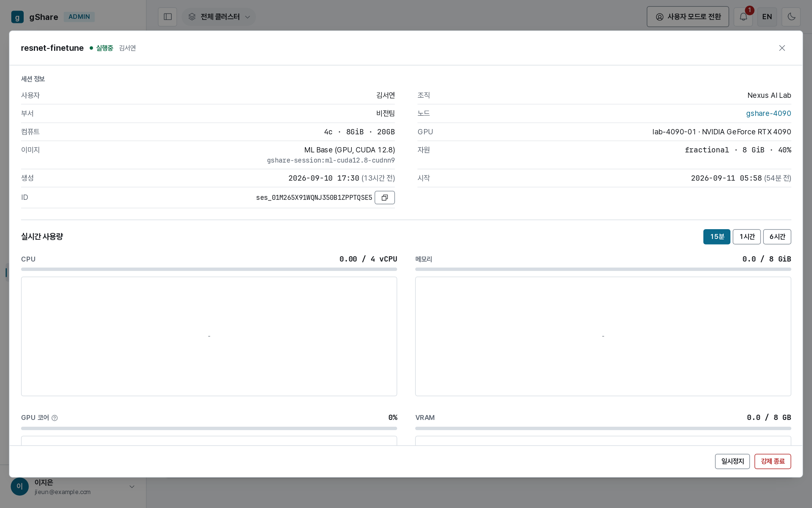The height and width of the screenshot is (508, 812).
Task: Click the Nexus AI Lab organization value
Action: pyautogui.click(x=769, y=95)
